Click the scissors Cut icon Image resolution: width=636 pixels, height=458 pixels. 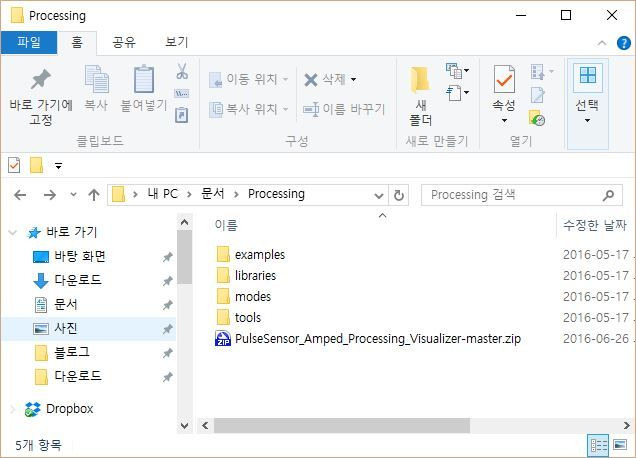coord(182,71)
